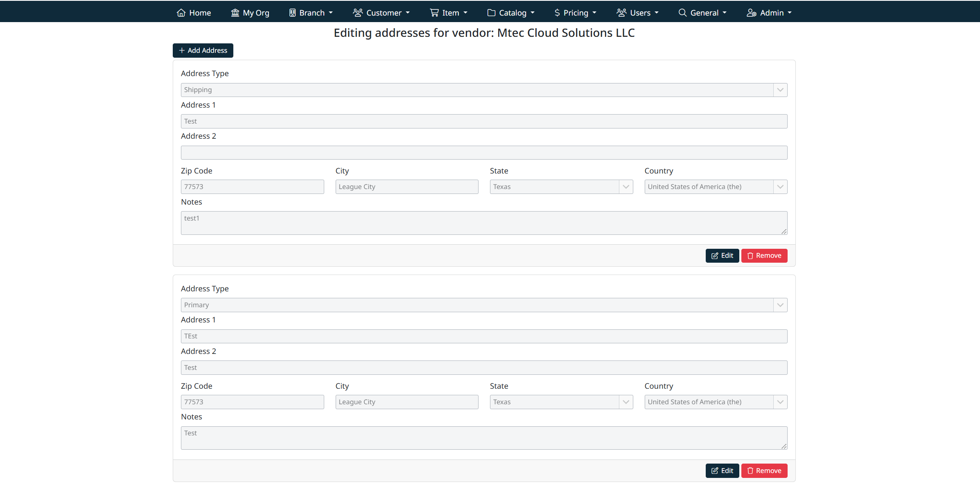The image size is (980, 491).
Task: Expand the Primary address type dropdown
Action: 780,305
